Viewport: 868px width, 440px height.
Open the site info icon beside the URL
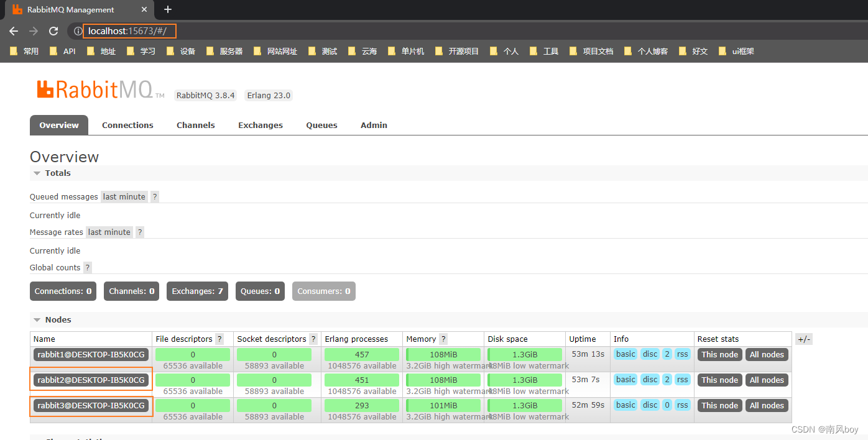tap(78, 31)
